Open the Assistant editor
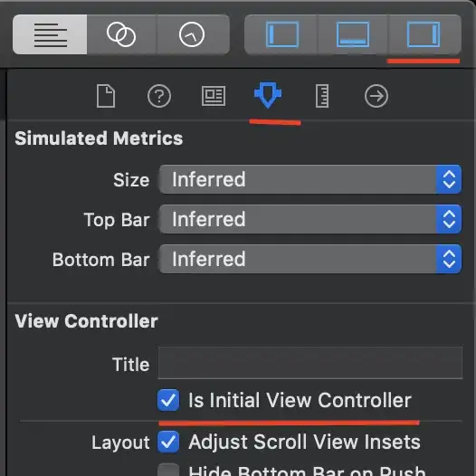The image size is (476, 476). 121,34
